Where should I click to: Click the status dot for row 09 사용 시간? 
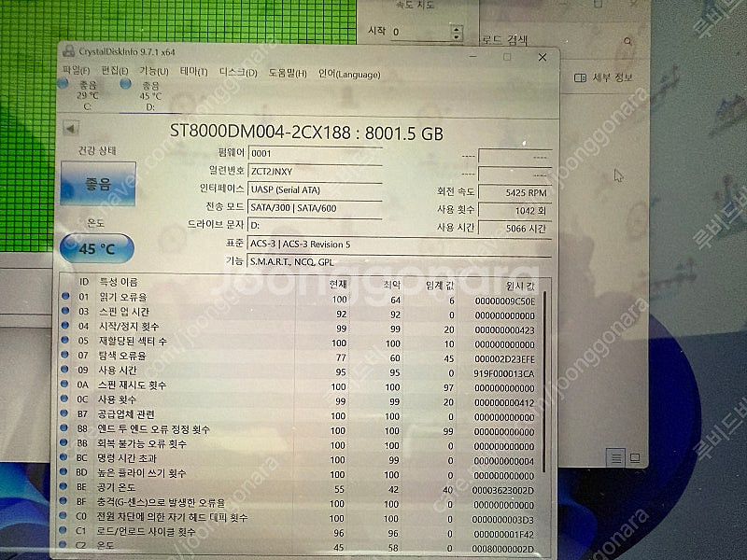pyautogui.click(x=64, y=369)
